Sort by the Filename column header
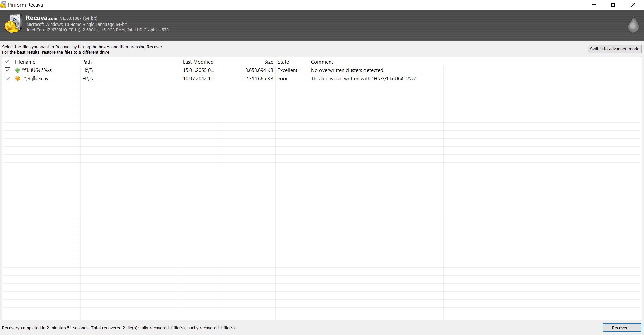Image resolution: width=644 pixels, height=335 pixels. [47, 62]
